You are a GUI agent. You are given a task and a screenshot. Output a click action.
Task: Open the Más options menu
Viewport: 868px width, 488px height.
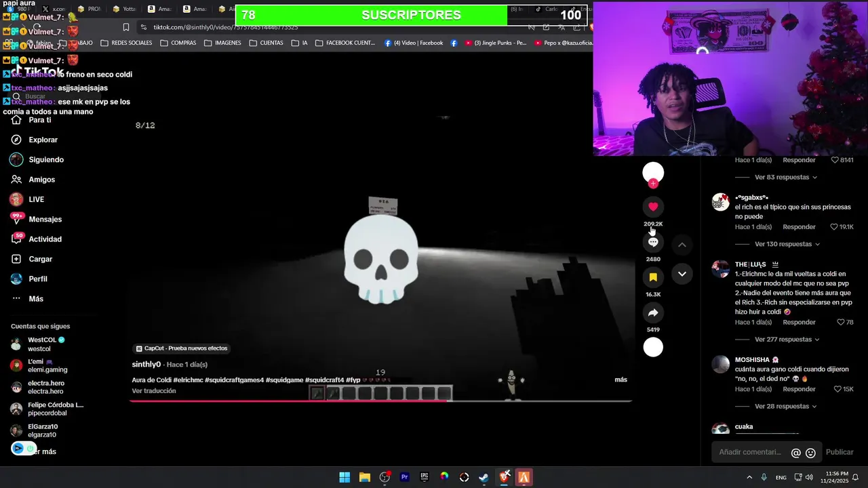pyautogui.click(x=27, y=299)
